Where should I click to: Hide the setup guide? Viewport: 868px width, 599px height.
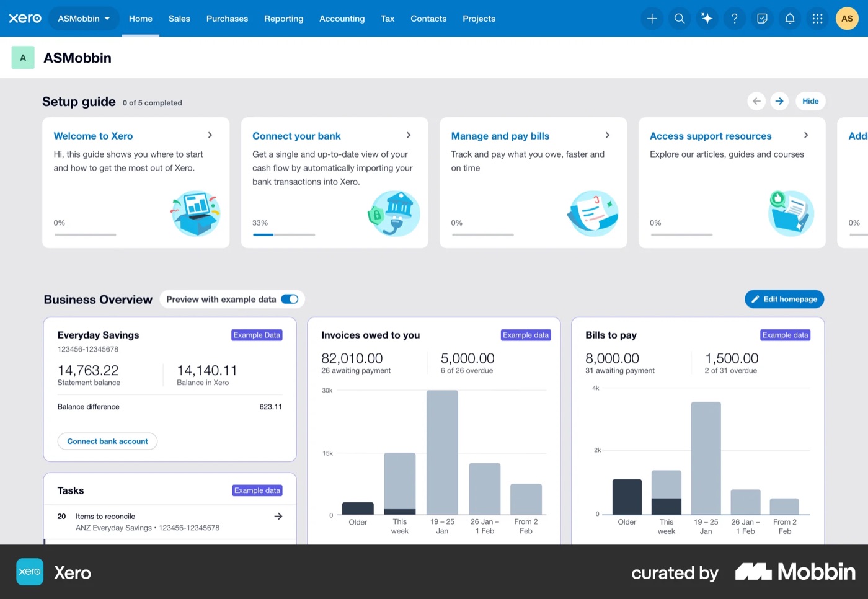(x=810, y=101)
